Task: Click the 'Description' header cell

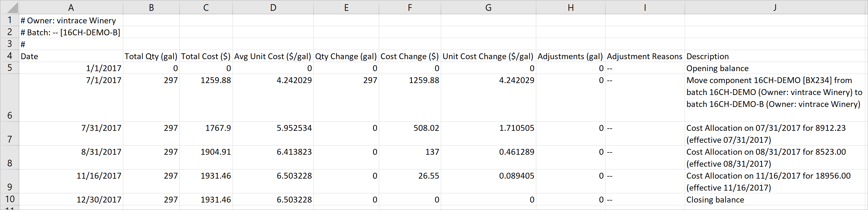Action: point(775,56)
